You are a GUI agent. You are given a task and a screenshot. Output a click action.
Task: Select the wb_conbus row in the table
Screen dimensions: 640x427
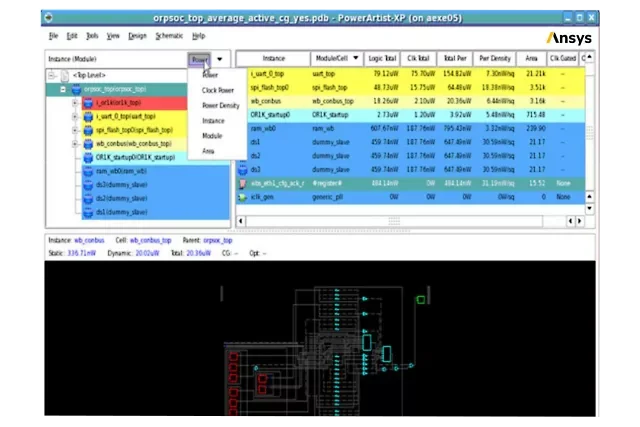pyautogui.click(x=410, y=101)
